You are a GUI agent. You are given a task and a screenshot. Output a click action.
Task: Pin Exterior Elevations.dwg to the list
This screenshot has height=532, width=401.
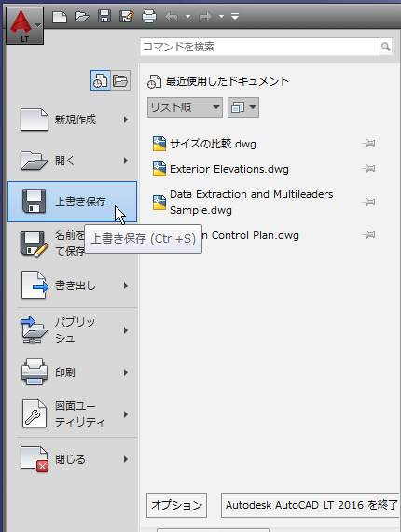[368, 168]
